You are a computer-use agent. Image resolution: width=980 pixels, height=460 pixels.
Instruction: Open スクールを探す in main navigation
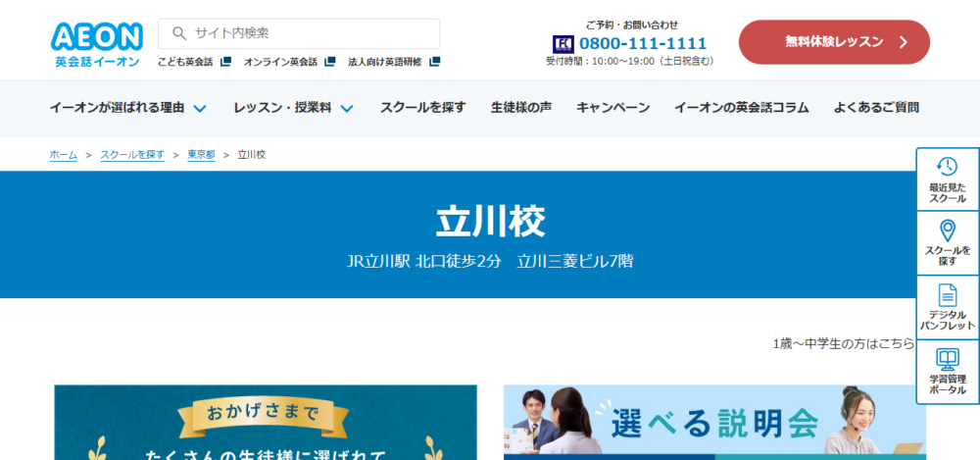point(423,108)
